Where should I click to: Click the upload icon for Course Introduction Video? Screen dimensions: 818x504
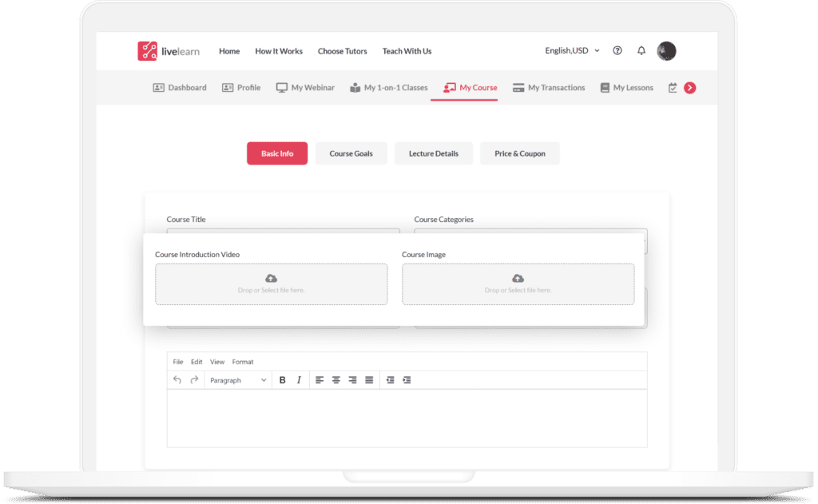[x=272, y=278]
